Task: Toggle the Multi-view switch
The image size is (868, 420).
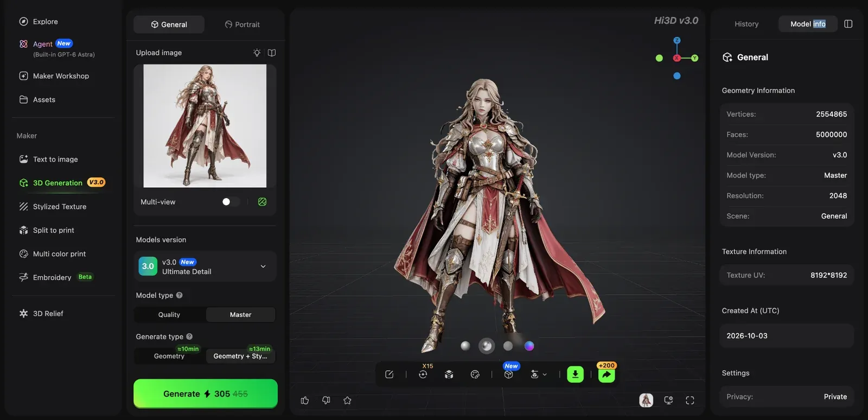Action: pyautogui.click(x=230, y=202)
